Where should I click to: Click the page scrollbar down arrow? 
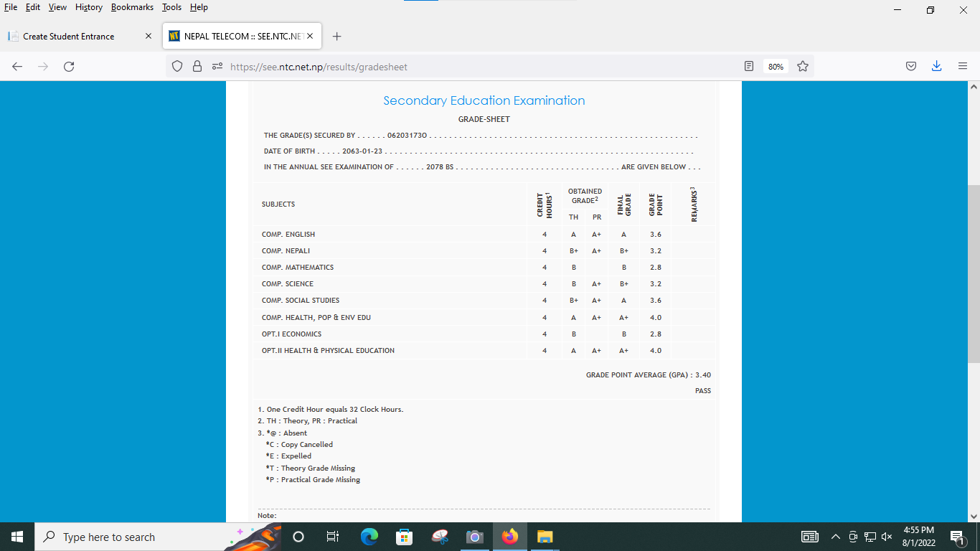tap(974, 516)
